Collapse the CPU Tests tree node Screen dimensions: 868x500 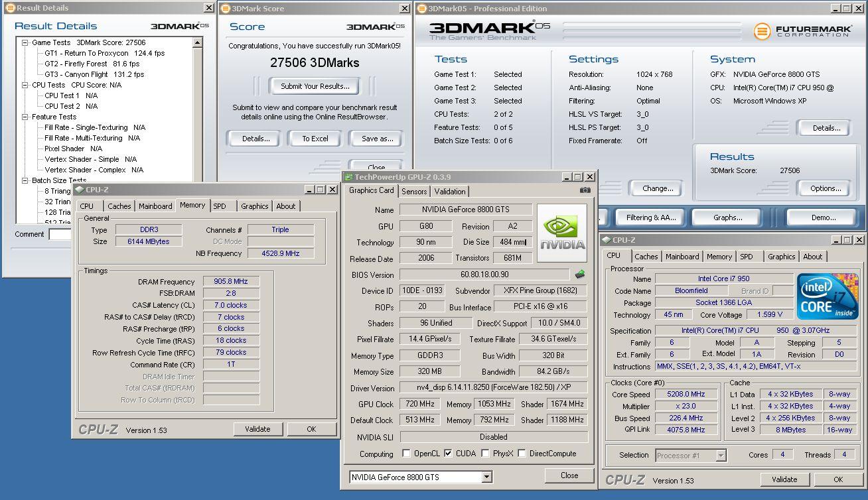pos(25,85)
